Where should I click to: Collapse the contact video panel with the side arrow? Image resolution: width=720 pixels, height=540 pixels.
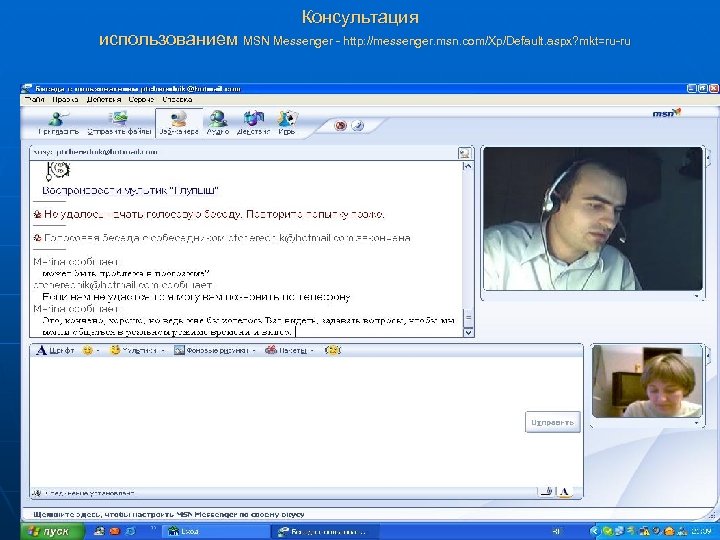click(708, 158)
